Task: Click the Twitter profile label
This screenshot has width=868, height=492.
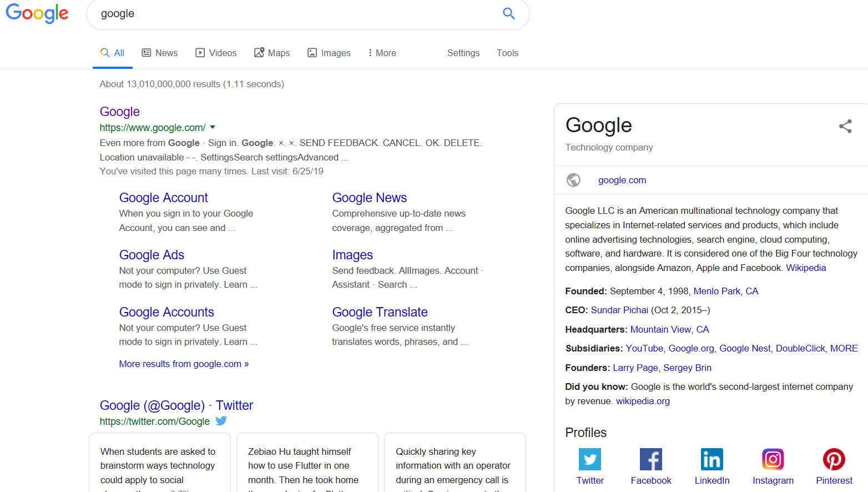Action: tap(590, 480)
